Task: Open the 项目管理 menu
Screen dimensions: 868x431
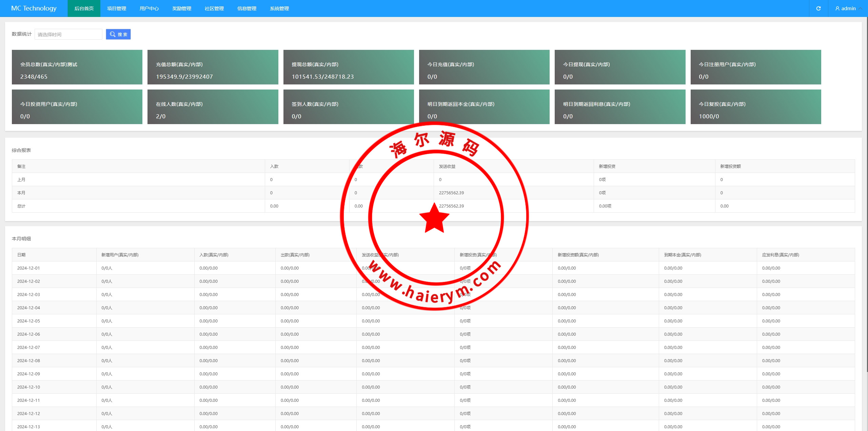Action: [116, 8]
